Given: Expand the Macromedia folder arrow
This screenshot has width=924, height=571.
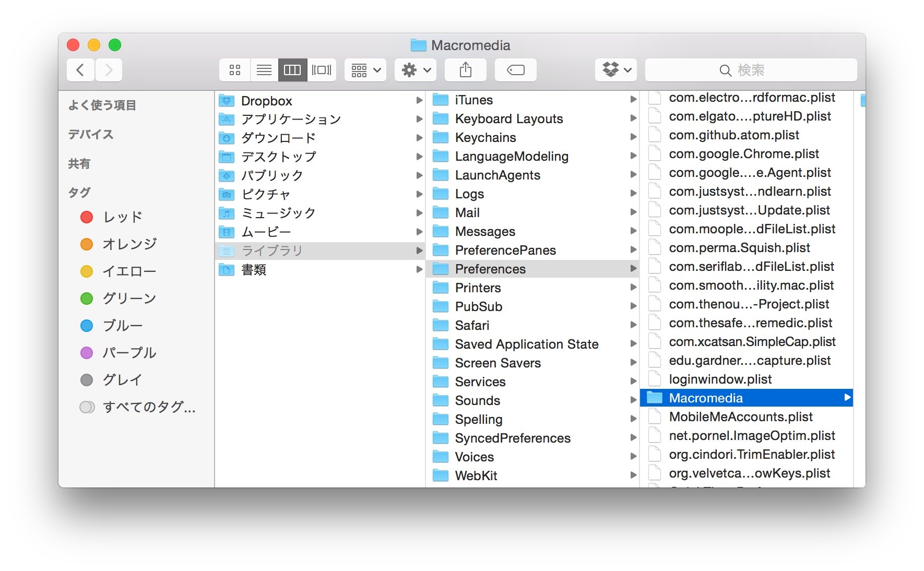Looking at the screenshot, I should (x=847, y=398).
